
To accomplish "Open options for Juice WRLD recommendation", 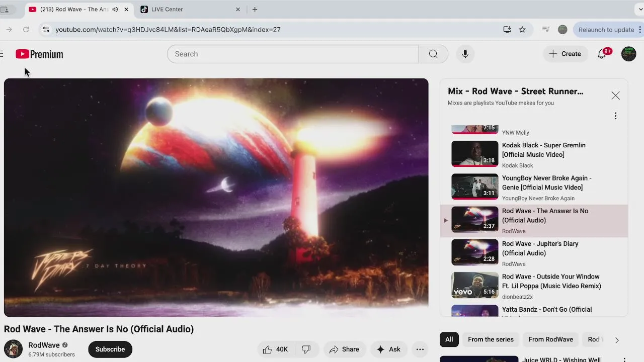I will 624,360.
